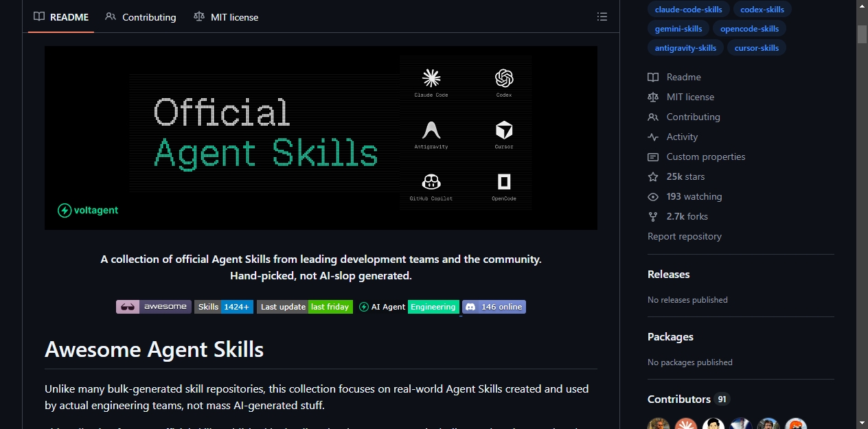868x429 pixels.
Task: Click the star icon beside 25k stars
Action: (653, 176)
